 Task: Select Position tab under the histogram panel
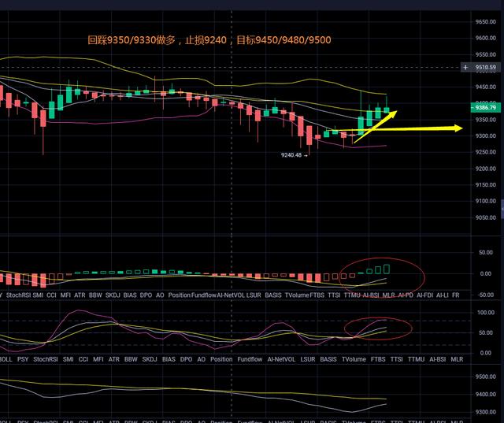pos(179,295)
